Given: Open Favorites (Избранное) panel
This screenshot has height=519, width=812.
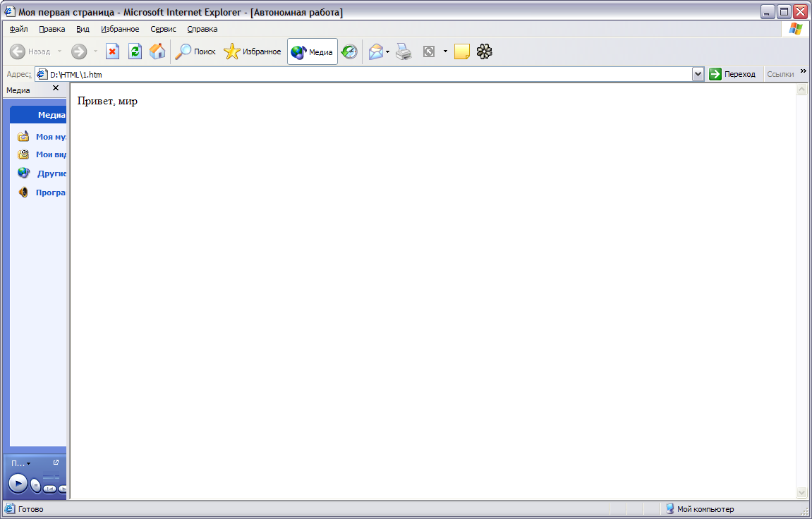Looking at the screenshot, I should point(252,51).
